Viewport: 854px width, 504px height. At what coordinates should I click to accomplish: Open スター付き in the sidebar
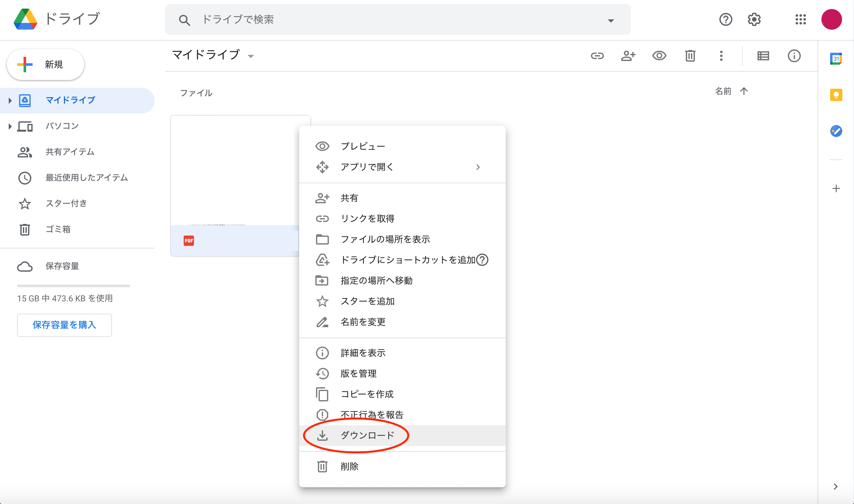[x=77, y=204]
